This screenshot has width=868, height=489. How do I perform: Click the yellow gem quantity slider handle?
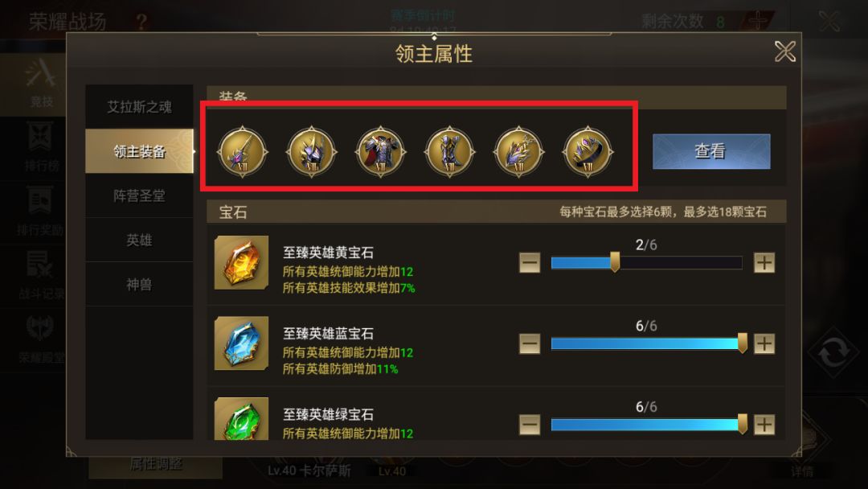click(x=615, y=261)
